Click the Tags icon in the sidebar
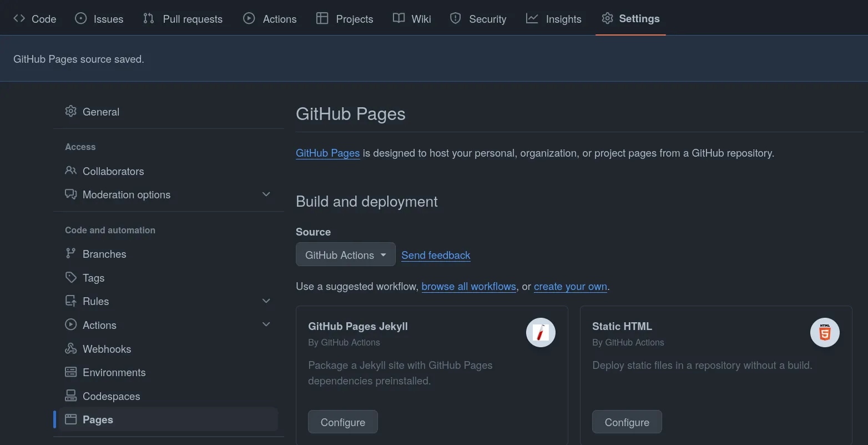This screenshot has width=868, height=445. (x=70, y=278)
